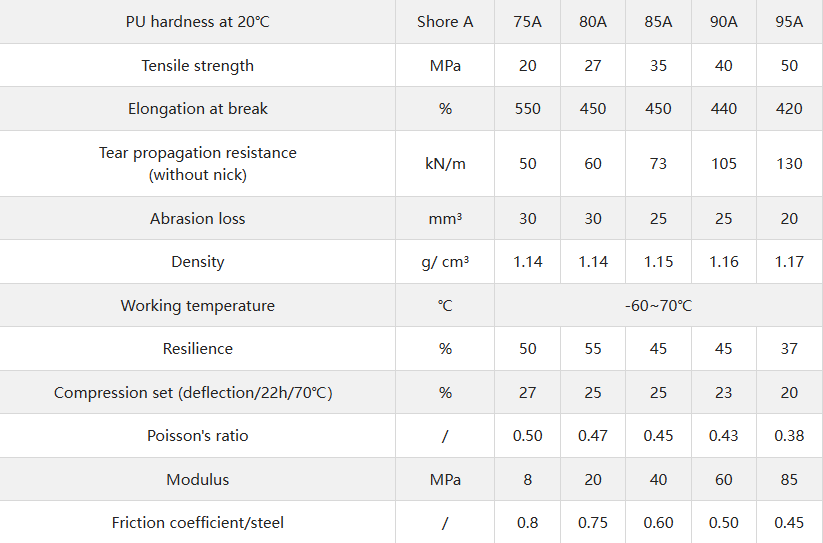Click the '95A' hardness column header

coord(789,22)
